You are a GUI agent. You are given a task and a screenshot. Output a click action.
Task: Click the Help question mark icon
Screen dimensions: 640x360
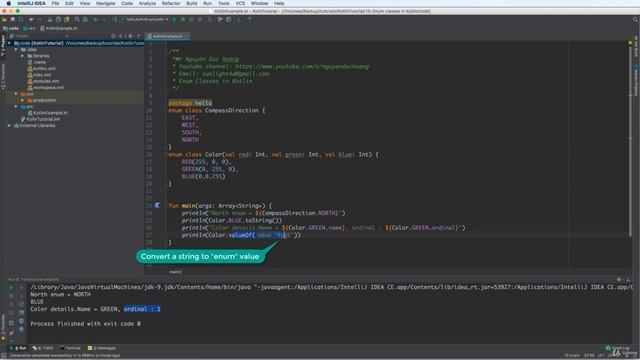[x=249, y=19]
